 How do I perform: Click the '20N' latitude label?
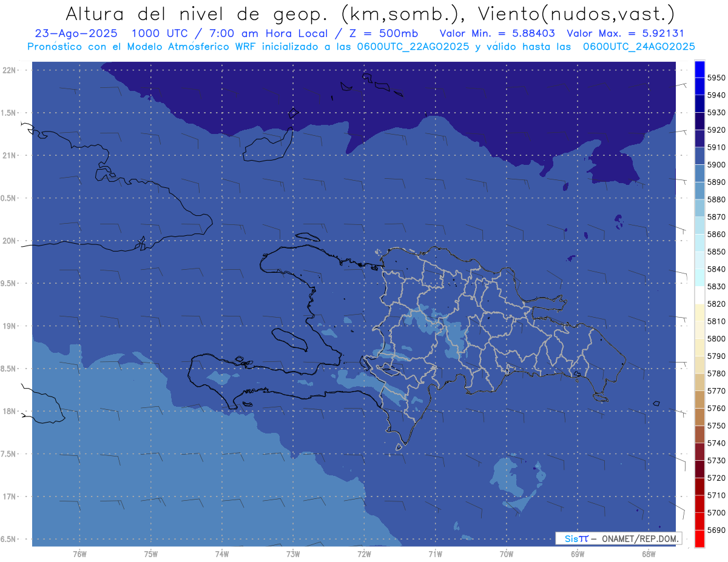tap(9, 241)
